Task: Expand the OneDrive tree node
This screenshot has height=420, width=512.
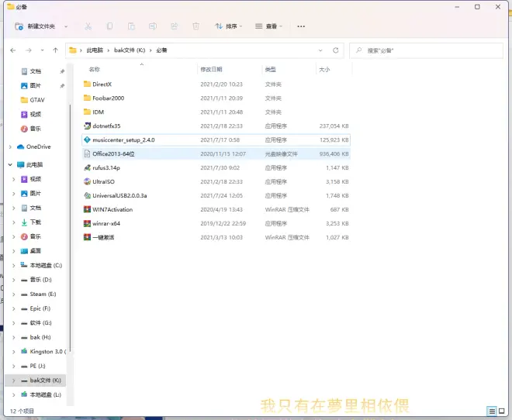Action: tap(10, 146)
